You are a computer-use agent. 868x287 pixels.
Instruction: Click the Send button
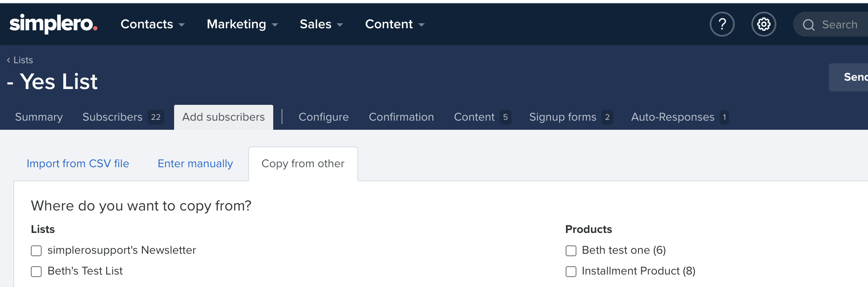(x=855, y=77)
